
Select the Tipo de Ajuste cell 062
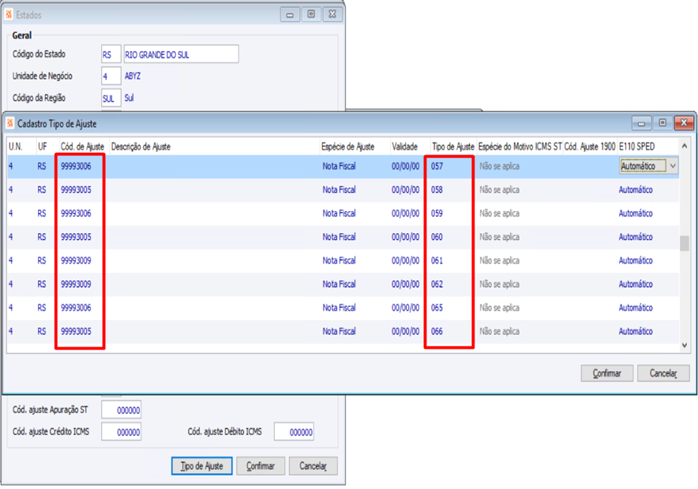click(x=437, y=284)
